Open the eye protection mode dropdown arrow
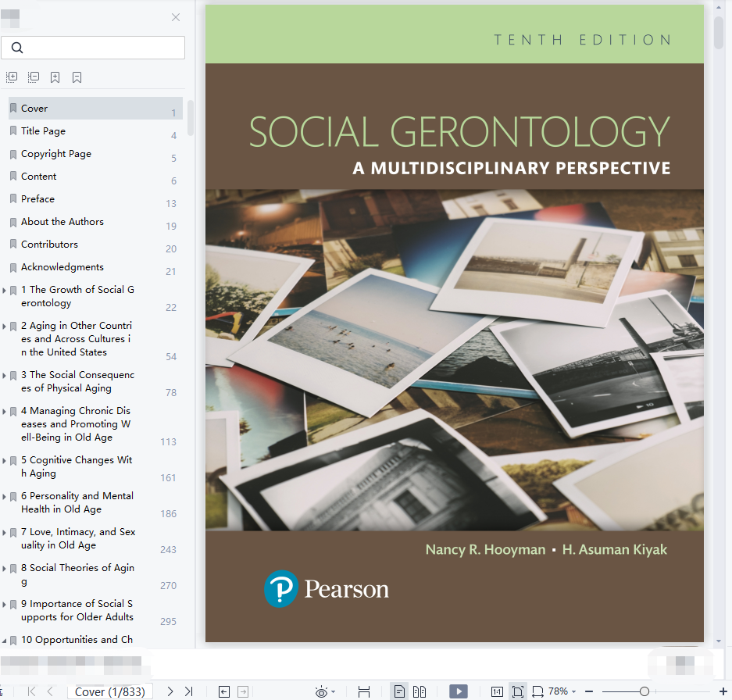The image size is (732, 700). [x=334, y=691]
